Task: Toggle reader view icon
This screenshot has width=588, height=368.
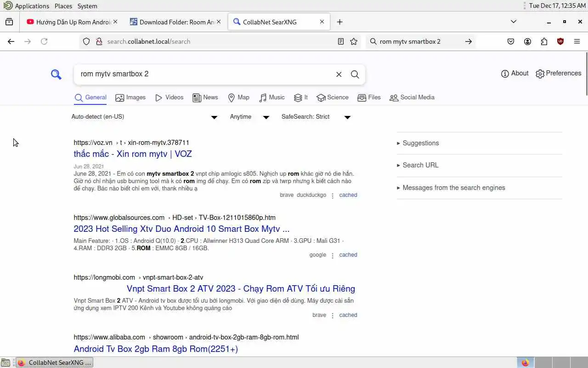Action: click(341, 41)
